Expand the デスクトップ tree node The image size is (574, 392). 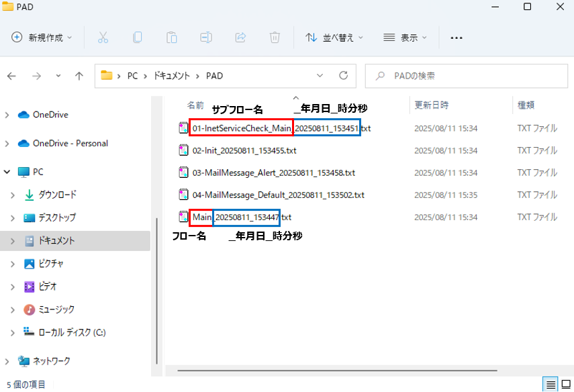13,218
